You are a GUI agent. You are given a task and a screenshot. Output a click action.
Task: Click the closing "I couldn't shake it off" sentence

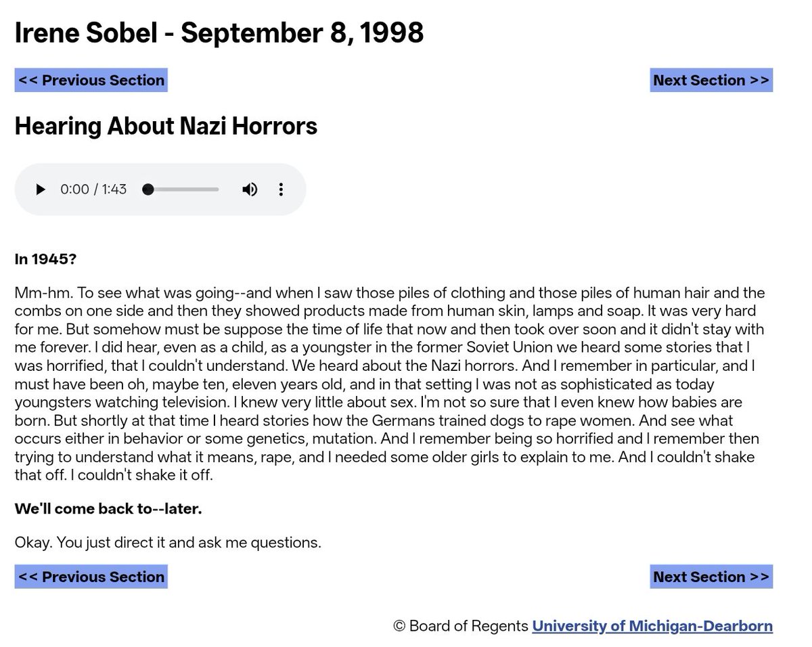click(141, 475)
